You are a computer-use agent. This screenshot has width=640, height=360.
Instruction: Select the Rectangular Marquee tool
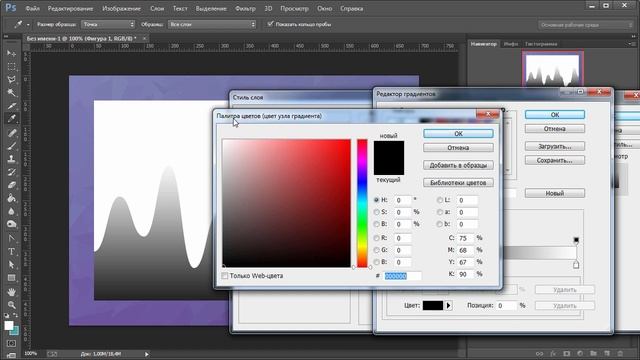[x=11, y=67]
